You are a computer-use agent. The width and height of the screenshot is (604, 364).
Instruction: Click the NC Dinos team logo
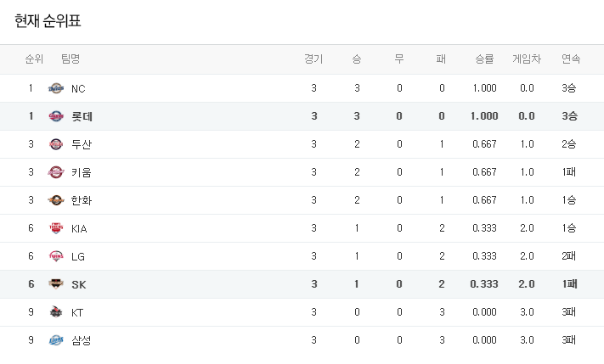point(56,88)
